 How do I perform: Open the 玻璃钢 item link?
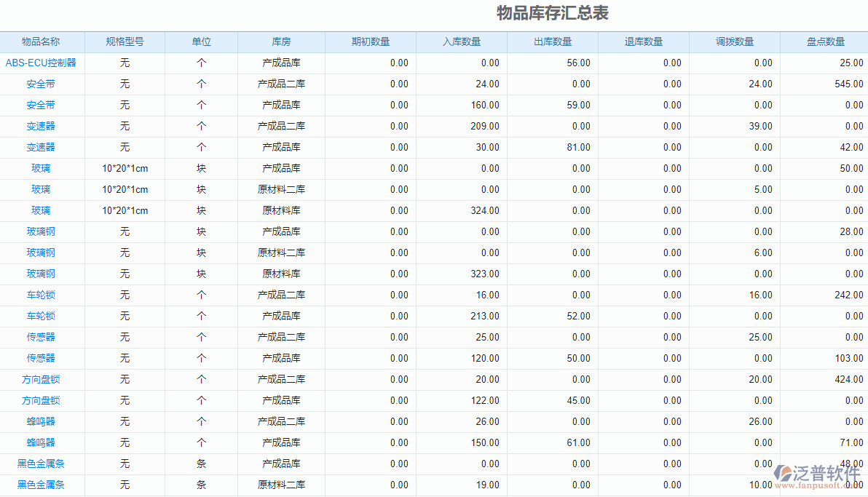tap(42, 231)
